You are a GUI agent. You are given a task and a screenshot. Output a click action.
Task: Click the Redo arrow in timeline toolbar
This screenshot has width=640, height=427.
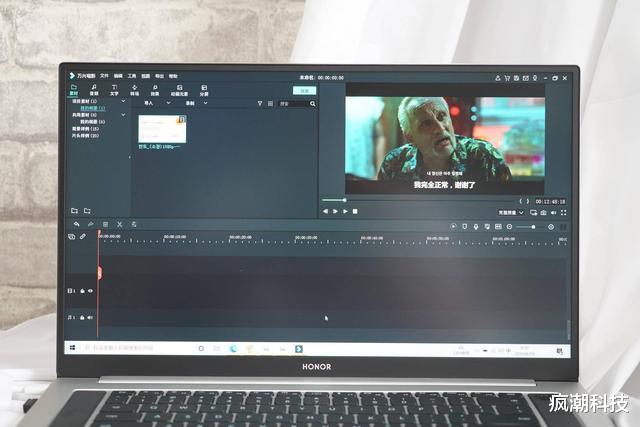point(91,224)
